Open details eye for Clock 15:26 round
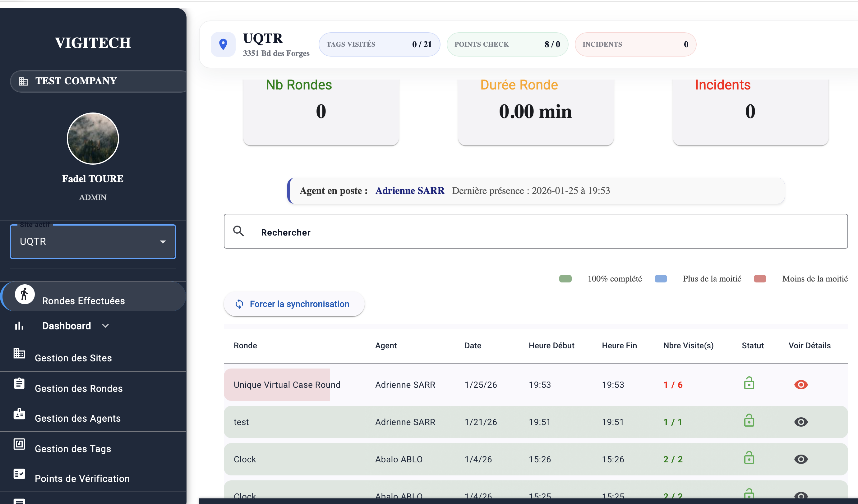The height and width of the screenshot is (504, 858). [800, 459]
